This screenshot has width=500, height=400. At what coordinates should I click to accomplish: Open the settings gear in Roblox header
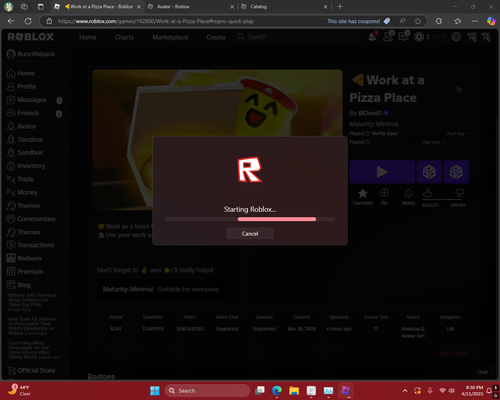[456, 37]
